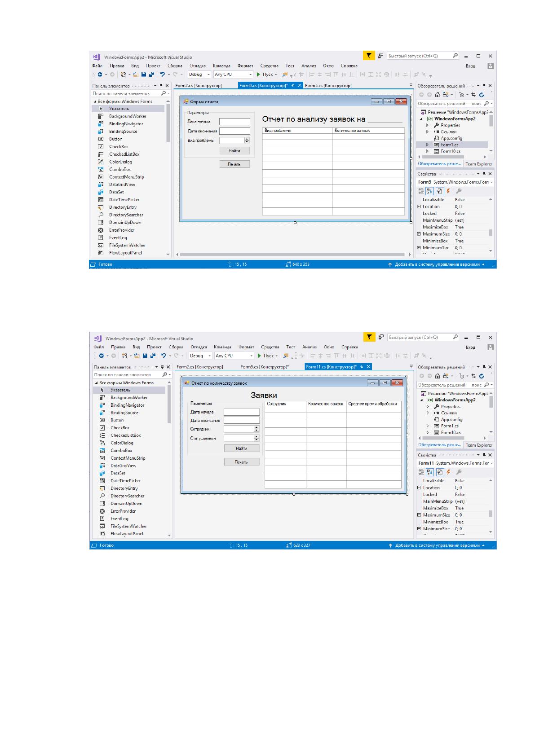The height and width of the screenshot is (756, 535).
Task: Toggle auto-hide pin of Панель элементов beside Form11
Action: (163, 367)
